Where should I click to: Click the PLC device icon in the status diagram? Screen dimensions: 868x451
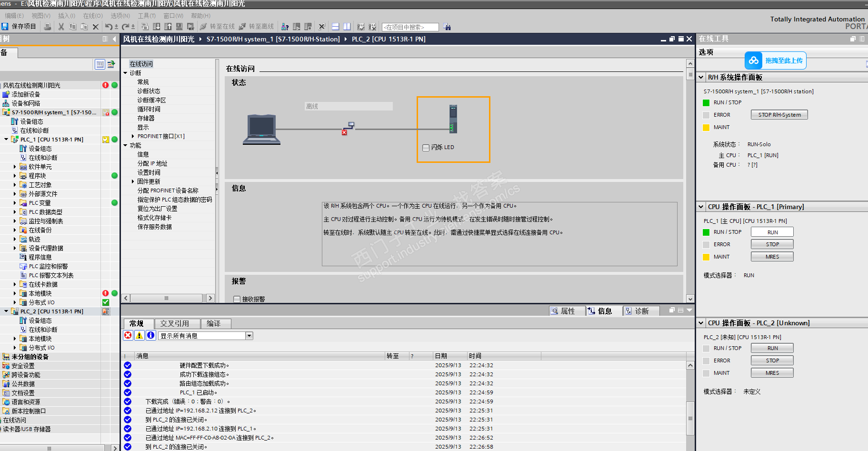[453, 119]
